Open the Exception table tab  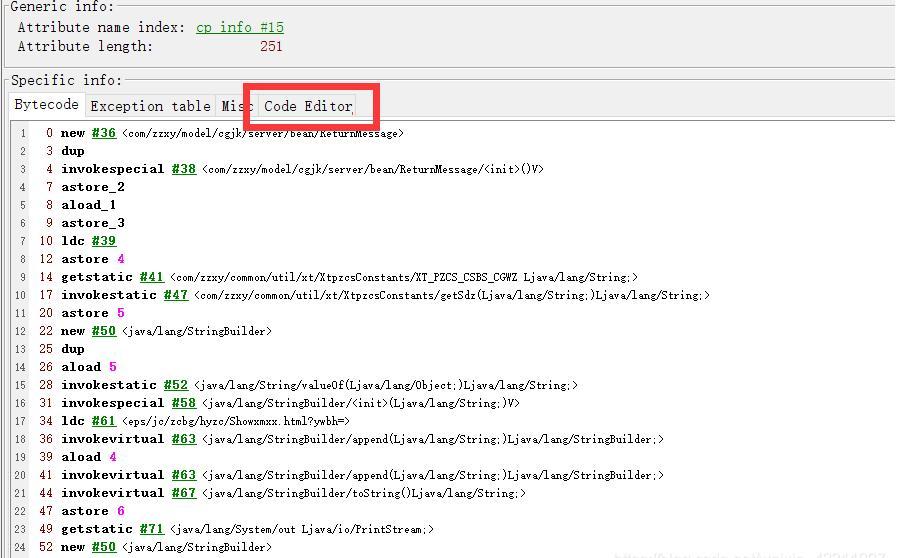pos(150,106)
